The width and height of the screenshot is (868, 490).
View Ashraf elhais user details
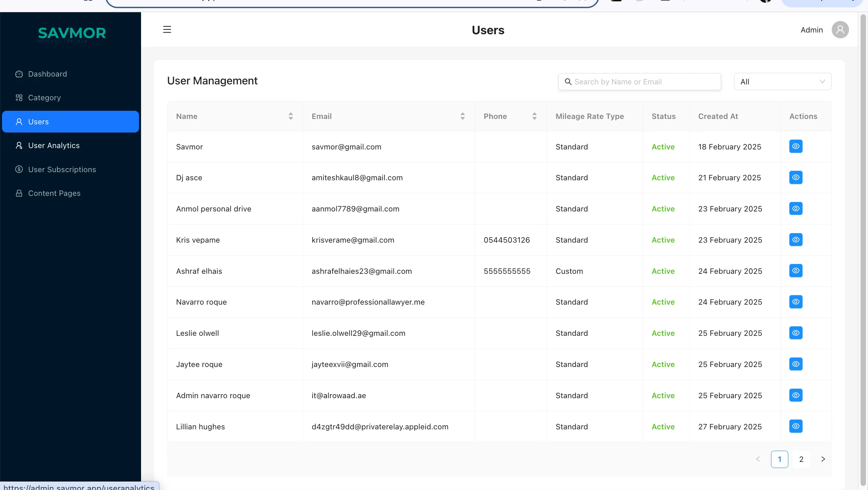coord(795,271)
